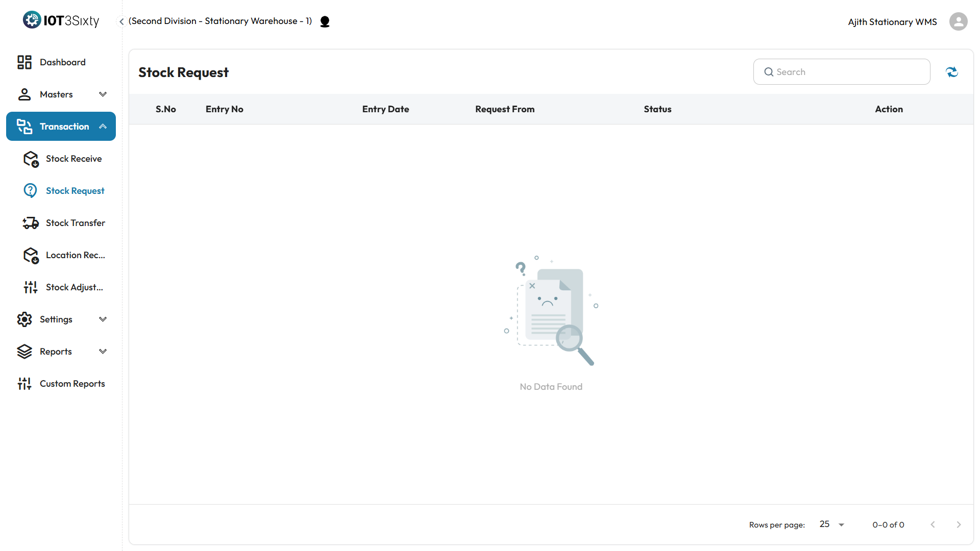Click into the Search input field
This screenshot has height=551, width=980.
pos(847,72)
